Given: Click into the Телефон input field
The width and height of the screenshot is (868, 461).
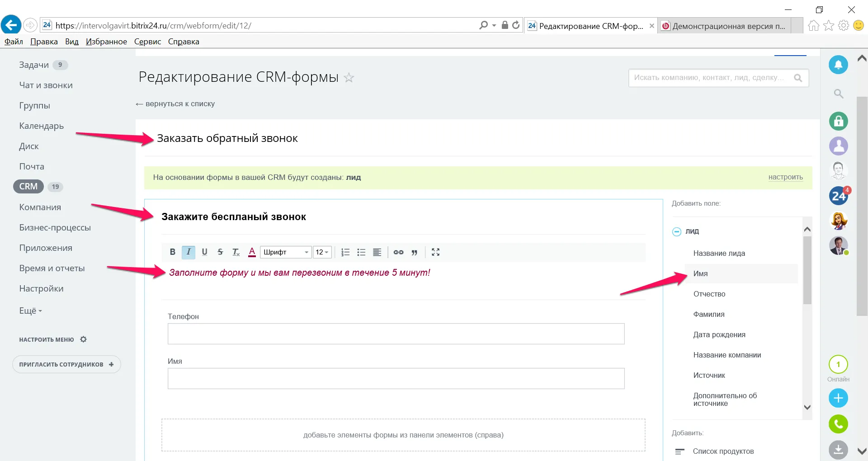Looking at the screenshot, I should (396, 334).
